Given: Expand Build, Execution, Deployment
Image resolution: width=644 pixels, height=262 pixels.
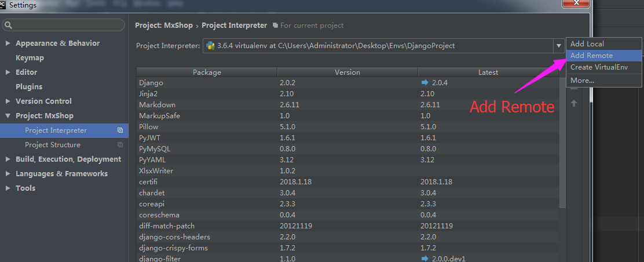Looking at the screenshot, I should [8, 159].
